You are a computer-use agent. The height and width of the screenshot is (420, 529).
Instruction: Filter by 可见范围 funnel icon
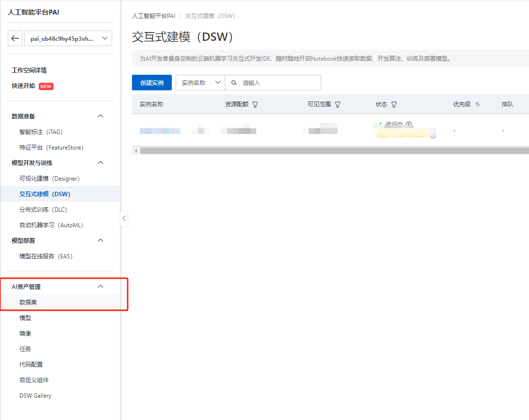point(338,105)
